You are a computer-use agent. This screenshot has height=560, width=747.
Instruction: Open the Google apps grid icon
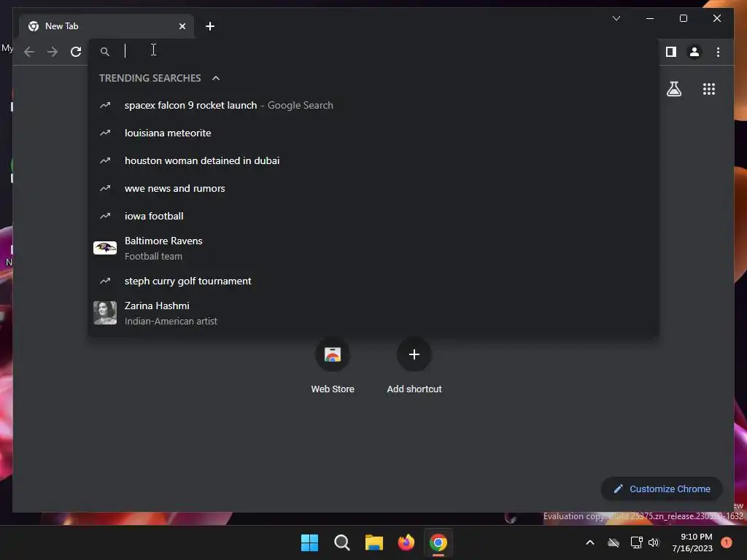coord(709,89)
